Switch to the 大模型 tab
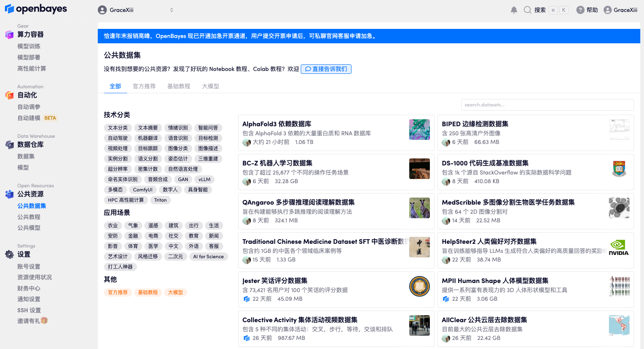The height and width of the screenshot is (349, 644). click(x=210, y=86)
